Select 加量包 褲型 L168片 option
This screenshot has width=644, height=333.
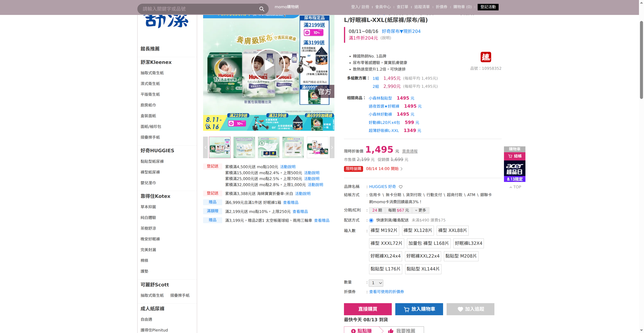coord(428,243)
